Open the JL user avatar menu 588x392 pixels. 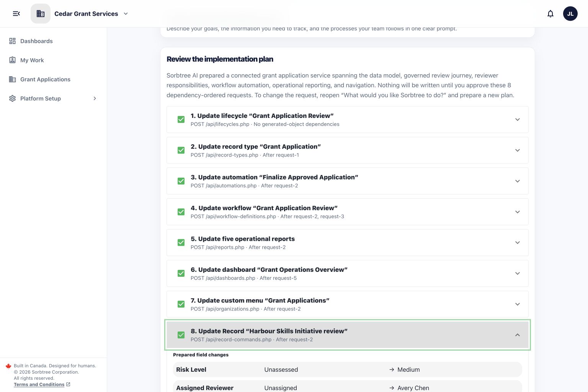(x=570, y=14)
